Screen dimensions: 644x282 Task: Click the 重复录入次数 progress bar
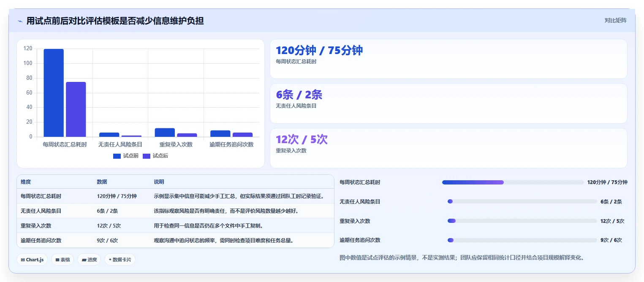coord(522,221)
